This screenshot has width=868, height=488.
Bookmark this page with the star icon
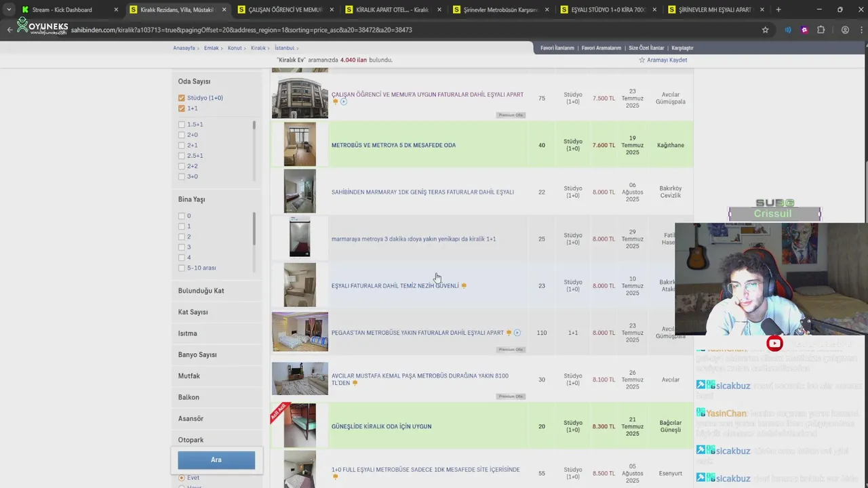click(x=766, y=30)
